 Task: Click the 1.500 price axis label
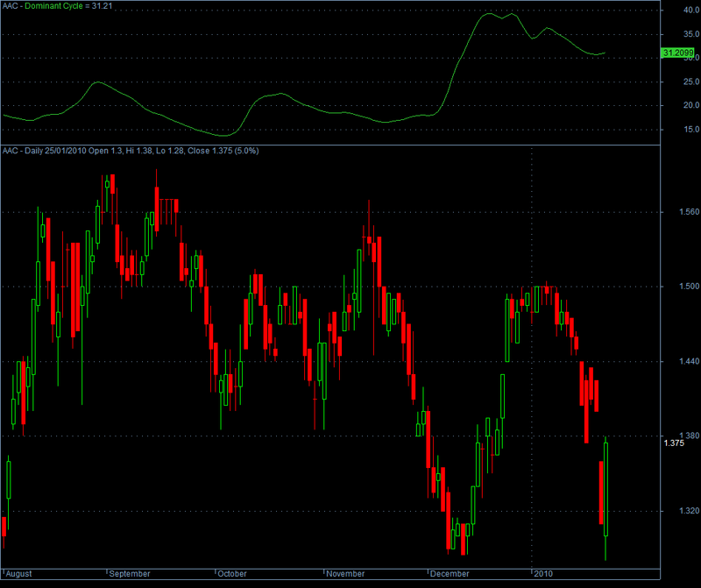pyautogui.click(x=689, y=287)
